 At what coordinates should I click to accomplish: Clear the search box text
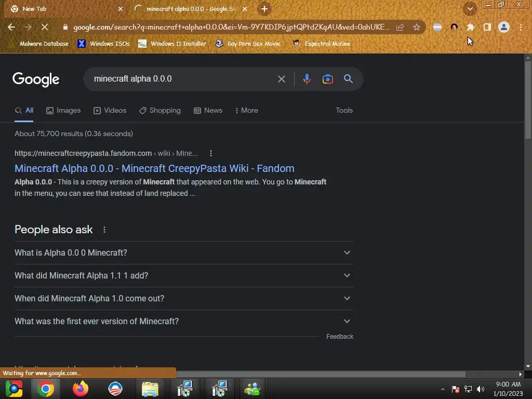point(281,79)
